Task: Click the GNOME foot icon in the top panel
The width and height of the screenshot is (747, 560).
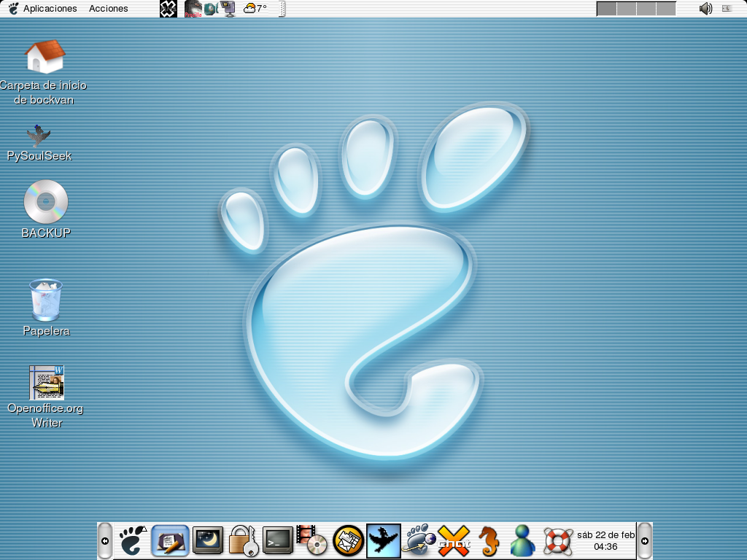Action: pyautogui.click(x=13, y=9)
